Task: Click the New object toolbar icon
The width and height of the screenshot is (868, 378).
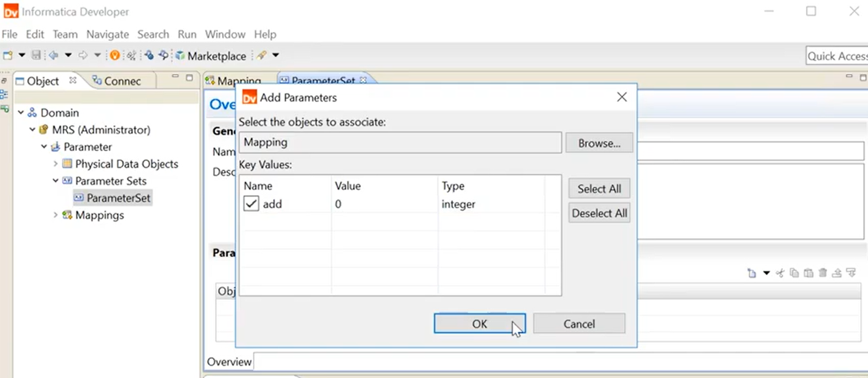Action: [x=8, y=55]
